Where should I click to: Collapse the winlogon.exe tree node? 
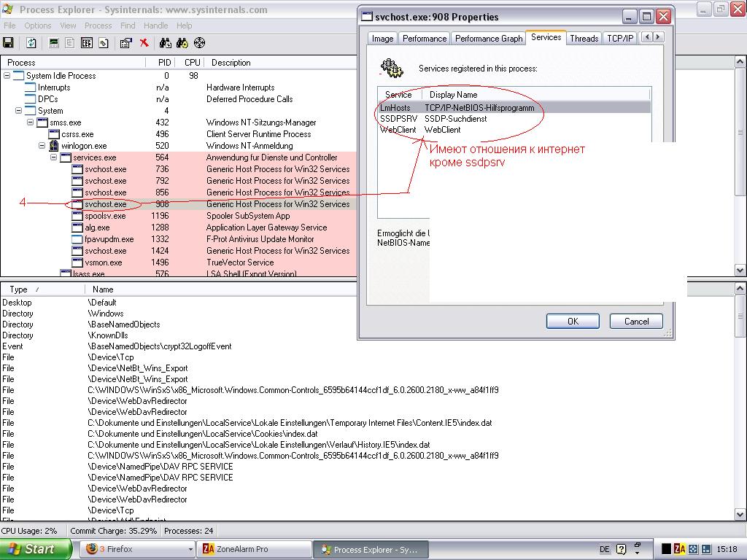click(x=42, y=146)
